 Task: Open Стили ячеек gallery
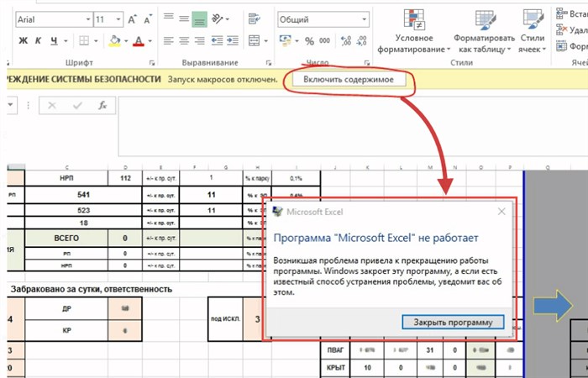(532, 31)
